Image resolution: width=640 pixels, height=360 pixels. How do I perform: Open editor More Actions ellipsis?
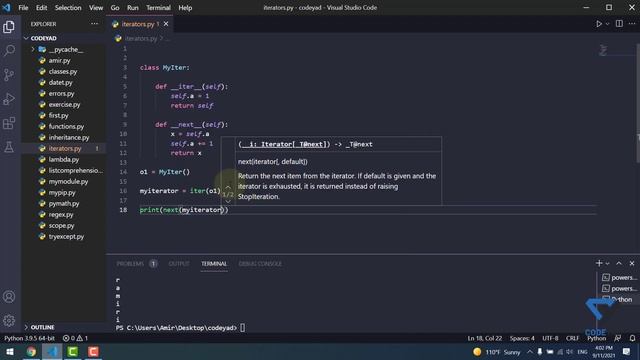pyautogui.click(x=632, y=24)
